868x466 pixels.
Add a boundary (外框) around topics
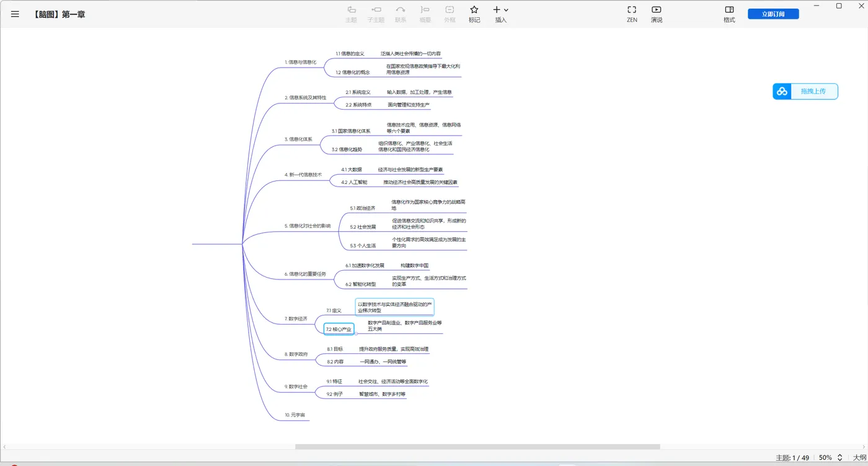[x=449, y=14]
